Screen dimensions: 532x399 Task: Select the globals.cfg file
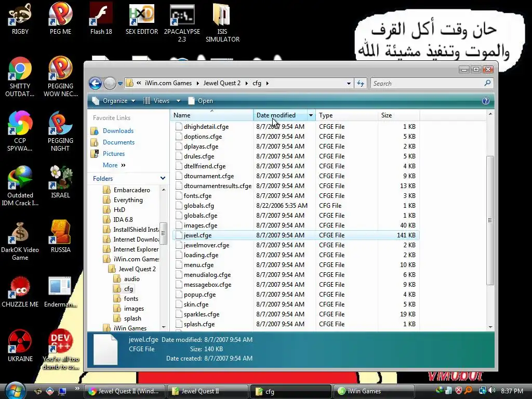(296, 206)
